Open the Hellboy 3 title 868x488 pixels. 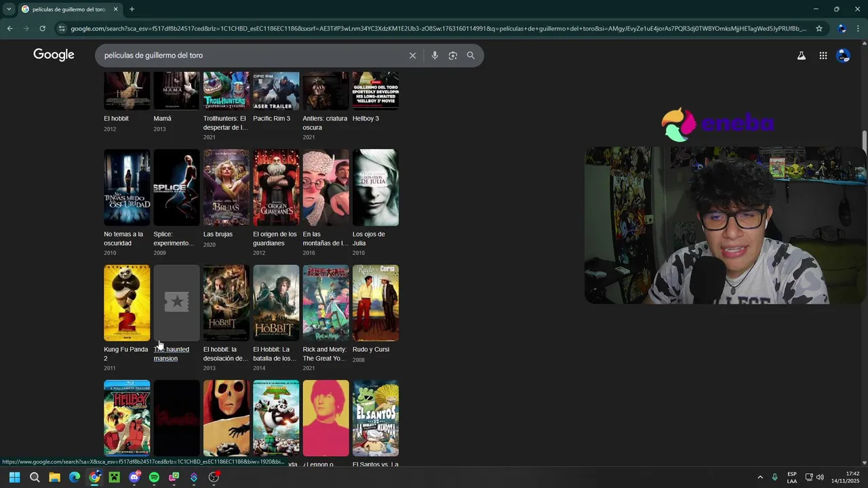366,119
